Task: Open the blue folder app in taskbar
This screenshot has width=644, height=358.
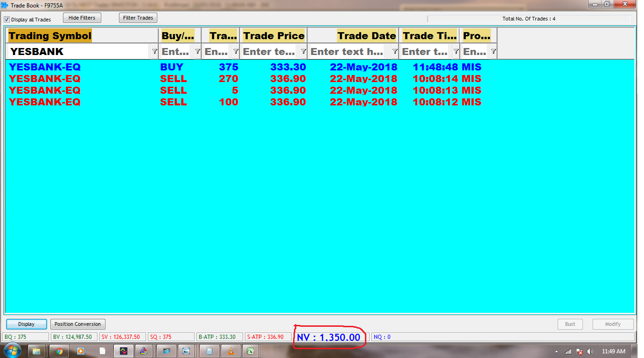Action: point(166,351)
